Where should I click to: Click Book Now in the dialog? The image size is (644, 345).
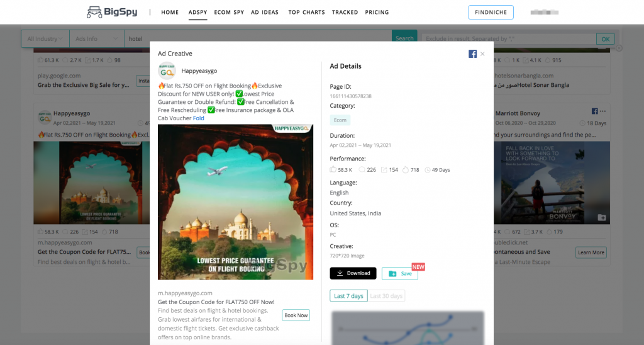pos(296,315)
